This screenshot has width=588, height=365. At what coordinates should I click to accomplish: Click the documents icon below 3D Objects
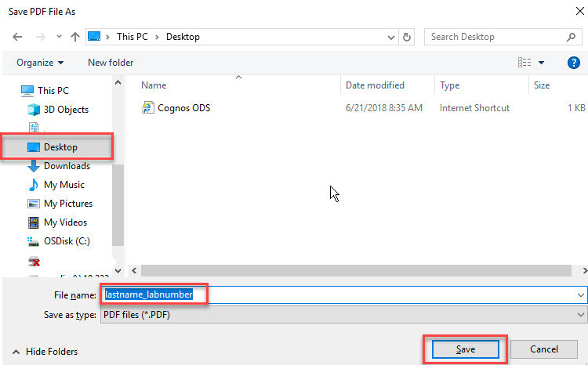[34, 128]
